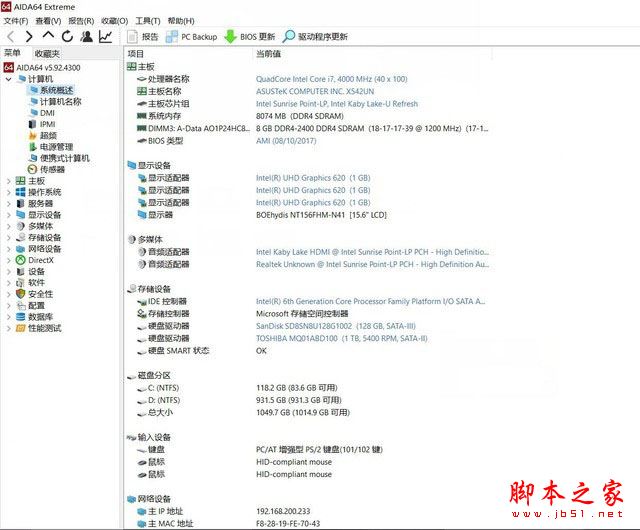
Task: Go up one level with up arrow
Action: point(48,36)
